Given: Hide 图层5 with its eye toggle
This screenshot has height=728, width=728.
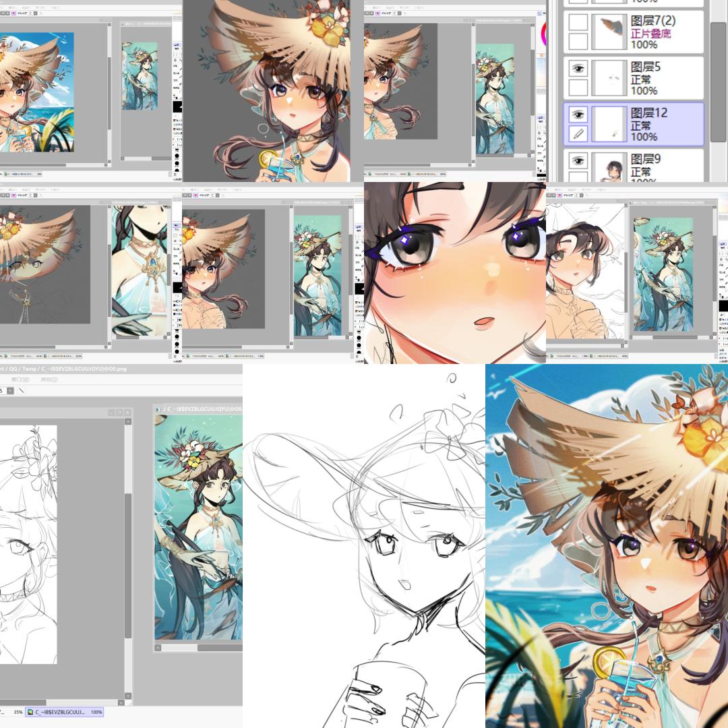Looking at the screenshot, I should [578, 69].
